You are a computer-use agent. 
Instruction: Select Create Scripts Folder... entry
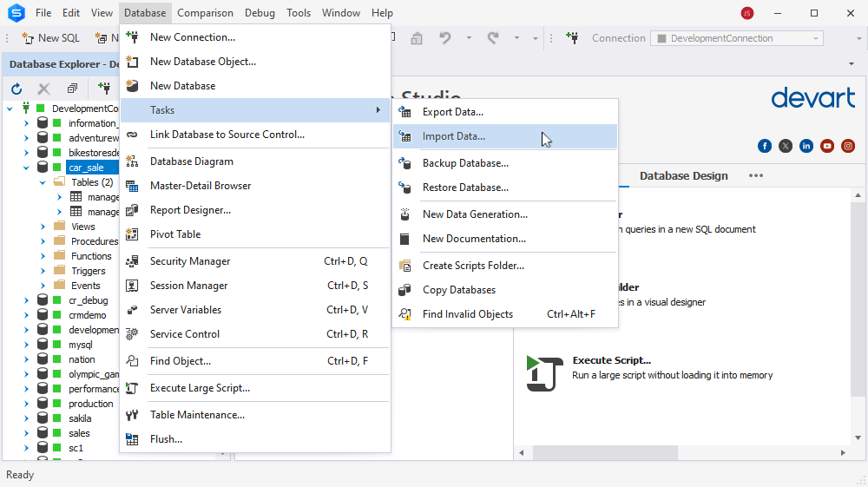click(505, 266)
